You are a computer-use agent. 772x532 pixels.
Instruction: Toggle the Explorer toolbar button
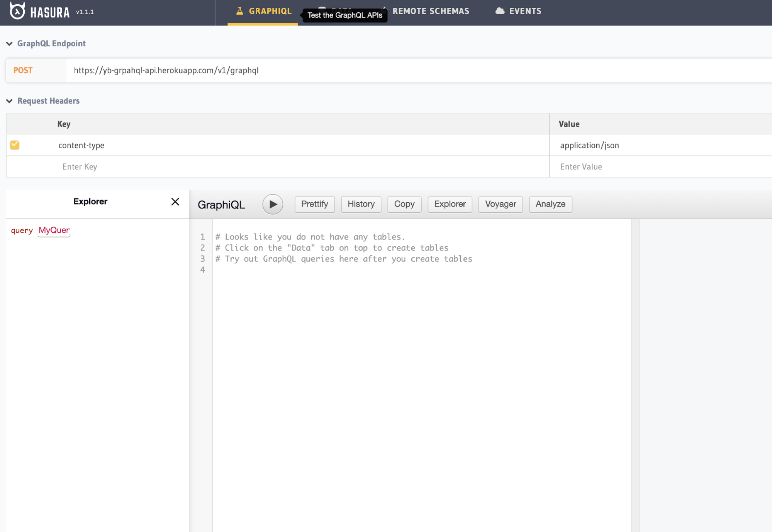[x=450, y=204]
